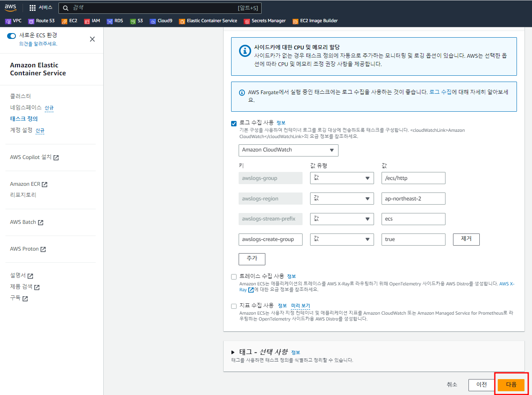Open 정보 link next to 태그 선택 사항
The height and width of the screenshot is (395, 532).
pyautogui.click(x=295, y=352)
